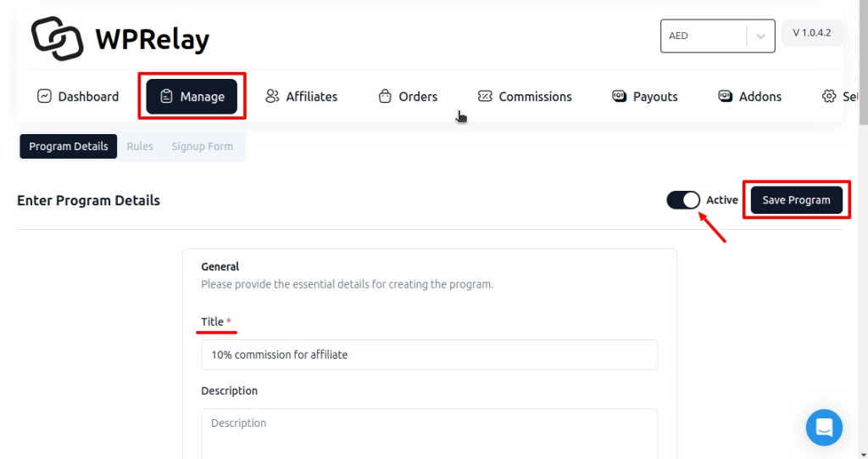Open the AED currency selector box
This screenshot has width=868, height=459.
tap(704, 36)
